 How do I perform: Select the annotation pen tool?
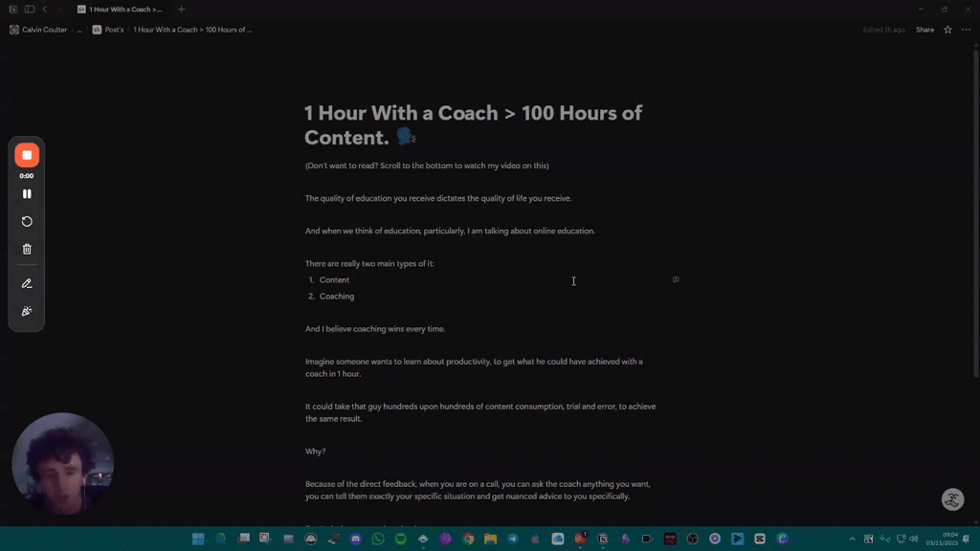[27, 282]
